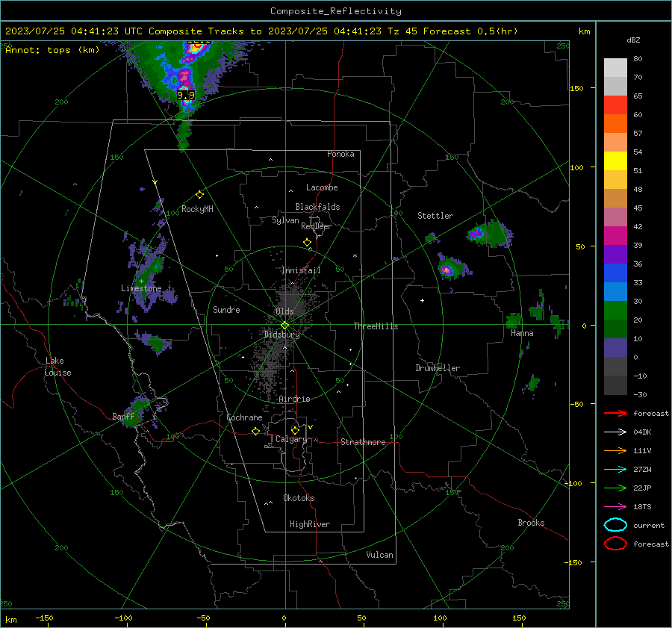Click the green 22JP arrow icon
672x628 pixels.
click(x=615, y=488)
